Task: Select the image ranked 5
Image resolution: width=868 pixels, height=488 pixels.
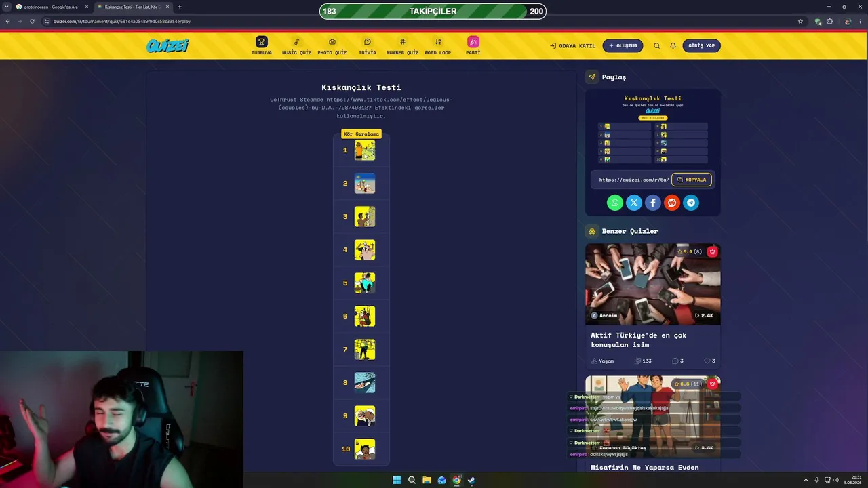Action: click(x=365, y=283)
